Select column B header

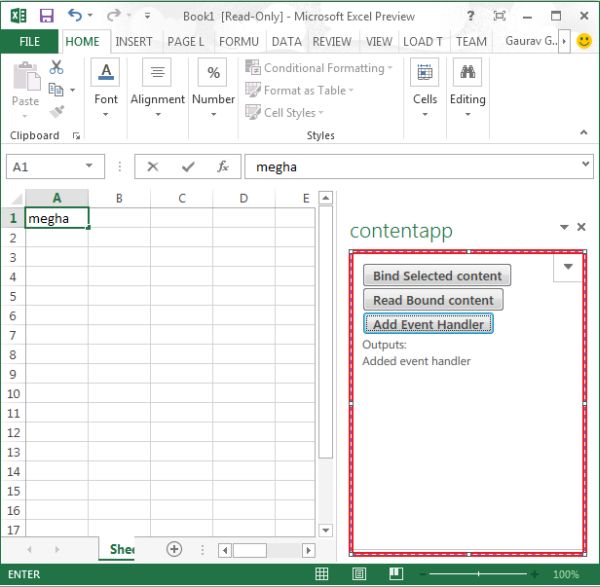point(119,198)
